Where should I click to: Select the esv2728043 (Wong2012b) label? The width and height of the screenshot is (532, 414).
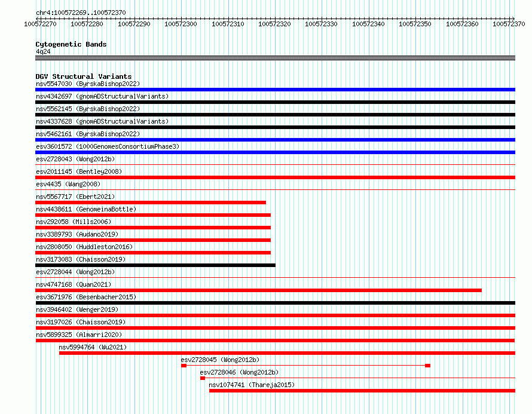point(75,159)
